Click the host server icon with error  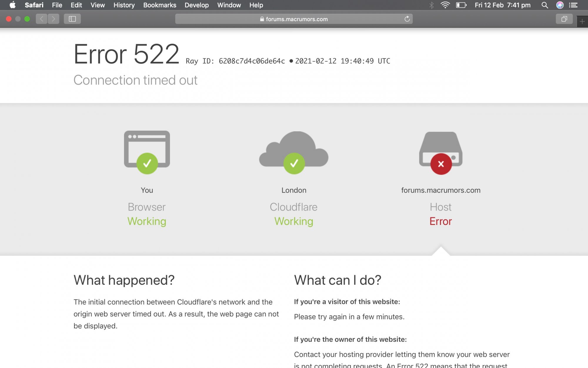(x=441, y=153)
